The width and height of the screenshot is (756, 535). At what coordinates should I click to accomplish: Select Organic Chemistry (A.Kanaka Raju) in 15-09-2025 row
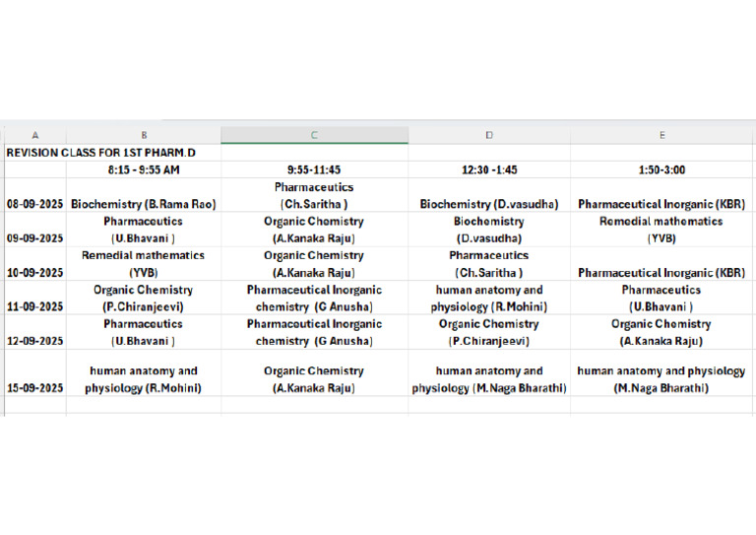point(314,372)
